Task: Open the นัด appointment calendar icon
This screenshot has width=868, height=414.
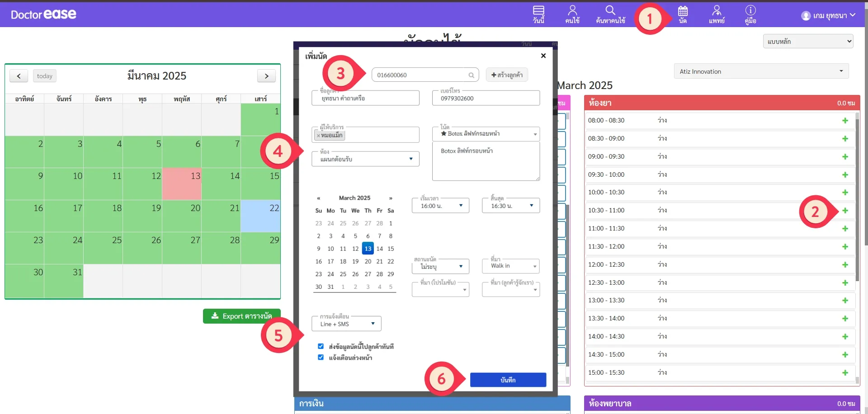Action: (683, 14)
